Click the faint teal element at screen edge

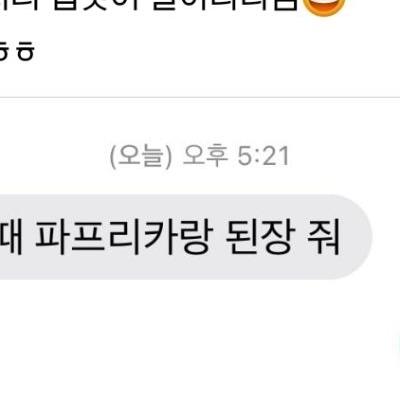(397, 345)
